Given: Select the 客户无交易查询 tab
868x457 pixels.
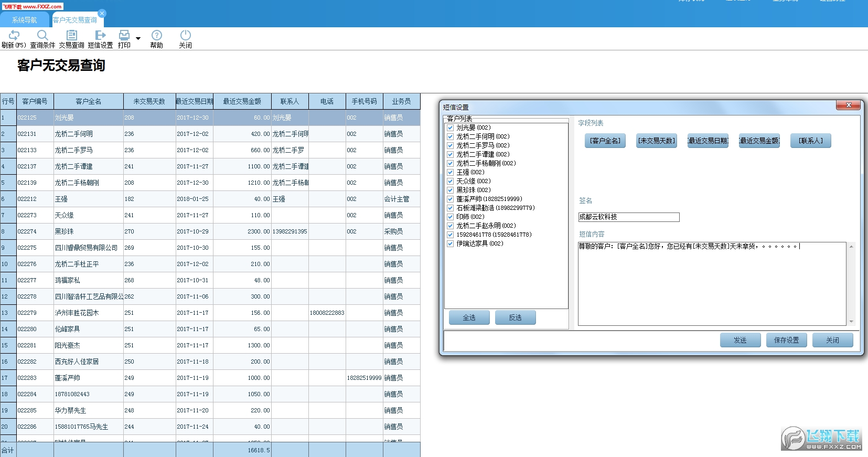Looking at the screenshot, I should coord(74,20).
